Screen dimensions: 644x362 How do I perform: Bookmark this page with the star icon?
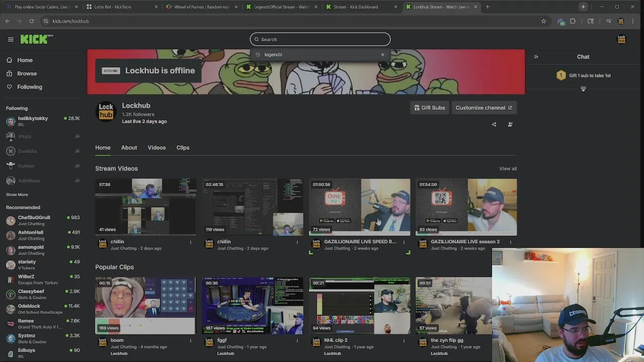pyautogui.click(x=543, y=21)
